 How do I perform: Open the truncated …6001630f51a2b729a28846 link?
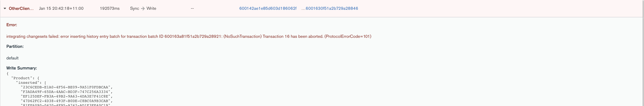point(330,9)
